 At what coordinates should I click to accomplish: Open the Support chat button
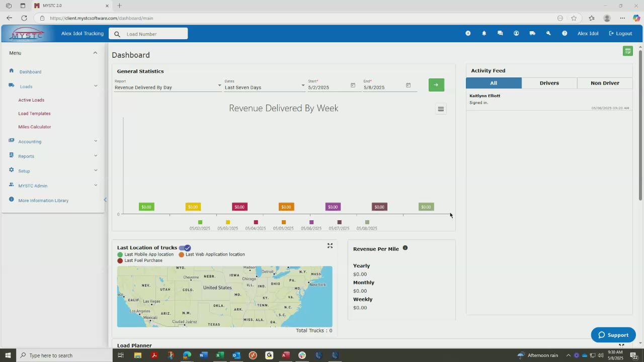613,335
